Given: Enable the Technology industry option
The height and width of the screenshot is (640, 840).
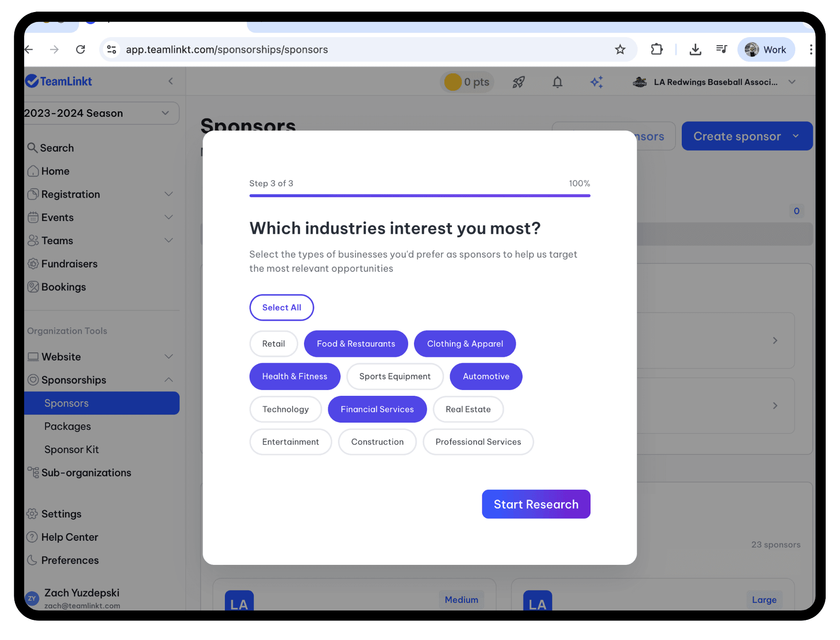Looking at the screenshot, I should [x=285, y=409].
